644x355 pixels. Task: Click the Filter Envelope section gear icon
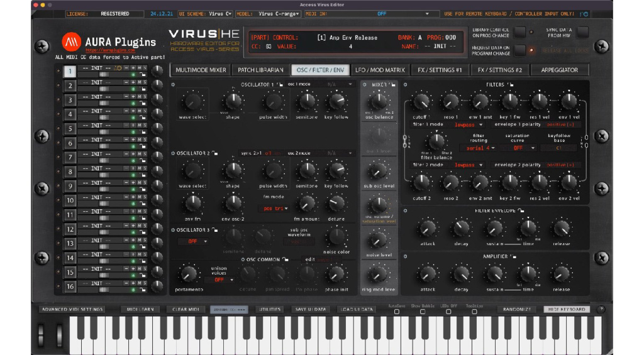tap(406, 210)
